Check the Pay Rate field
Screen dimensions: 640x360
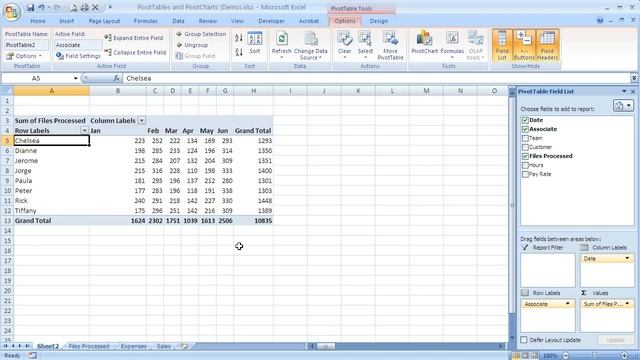pos(525,174)
